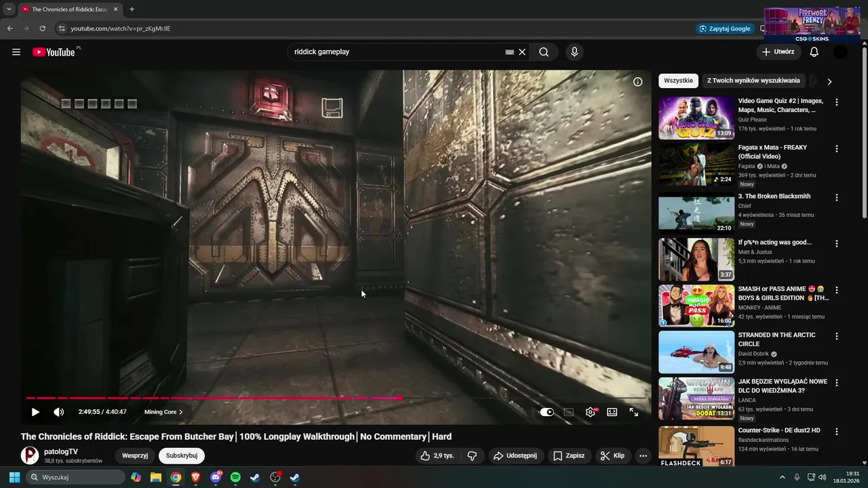The image size is (868, 488).
Task: Reload the browser page
Action: pyautogui.click(x=42, y=28)
